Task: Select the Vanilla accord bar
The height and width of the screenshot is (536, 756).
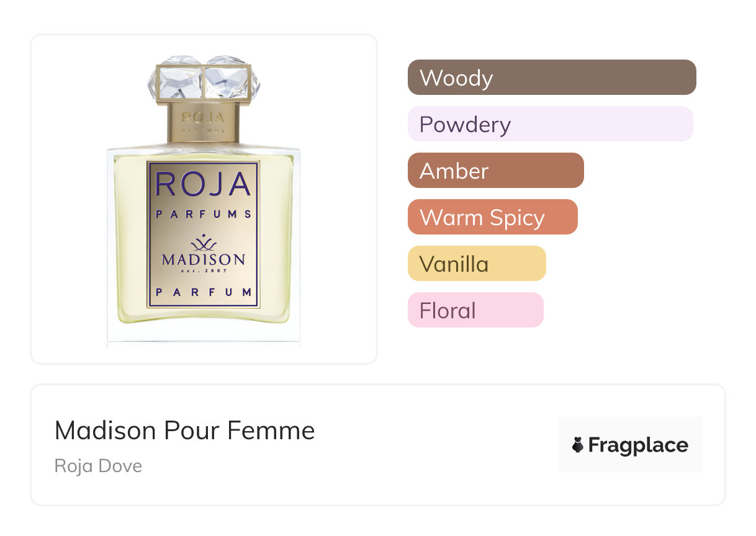Action: pyautogui.click(x=477, y=264)
